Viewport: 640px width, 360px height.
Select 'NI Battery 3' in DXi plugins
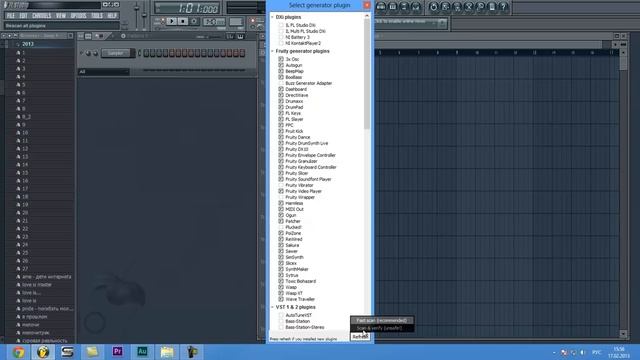tap(297, 37)
